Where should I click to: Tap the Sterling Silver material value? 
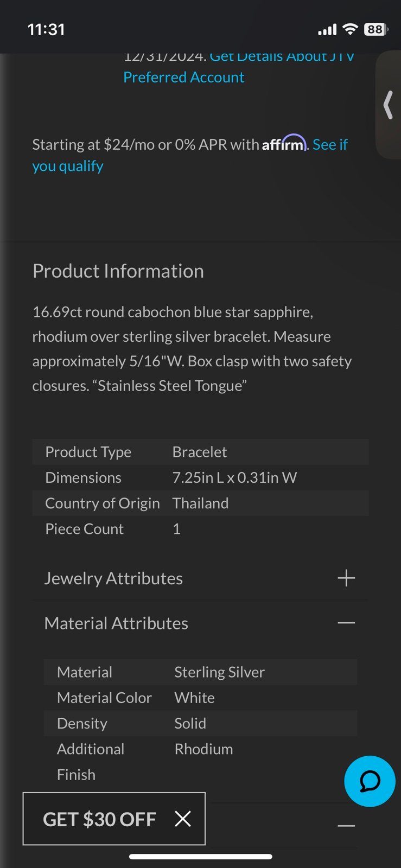pyautogui.click(x=219, y=672)
